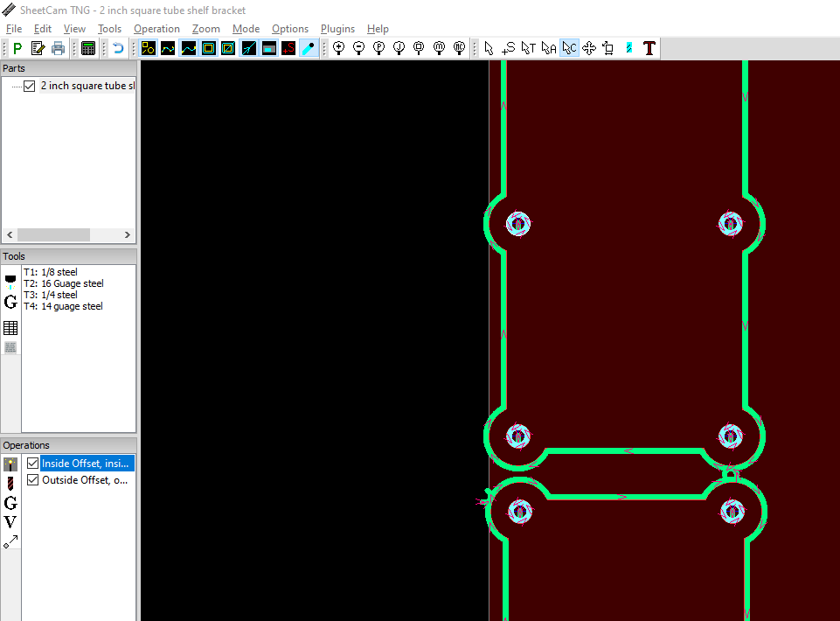Select the pointer T mode icon
This screenshot has width=840, height=621.
pyautogui.click(x=528, y=48)
